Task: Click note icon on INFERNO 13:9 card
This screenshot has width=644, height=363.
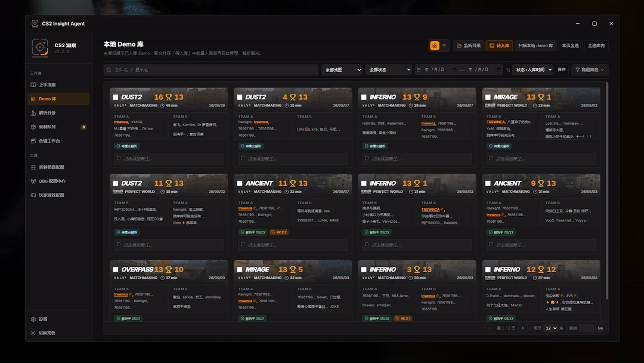Action: pos(367,158)
